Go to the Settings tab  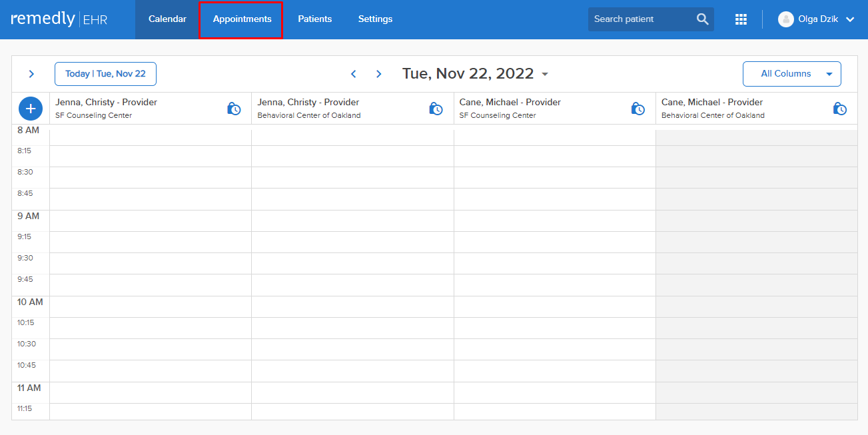[375, 19]
